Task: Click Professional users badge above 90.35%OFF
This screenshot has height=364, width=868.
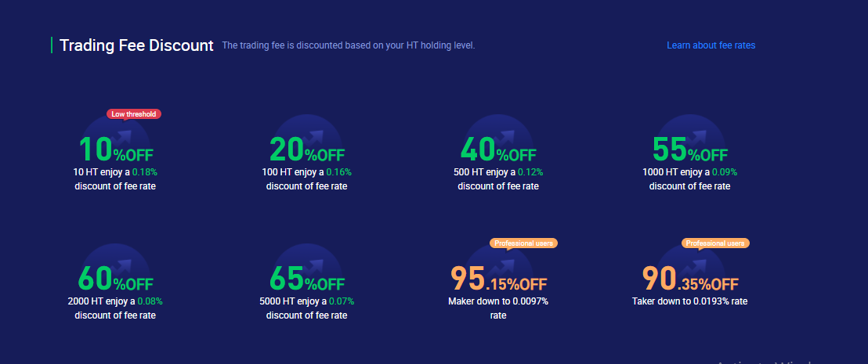Action: (715, 243)
